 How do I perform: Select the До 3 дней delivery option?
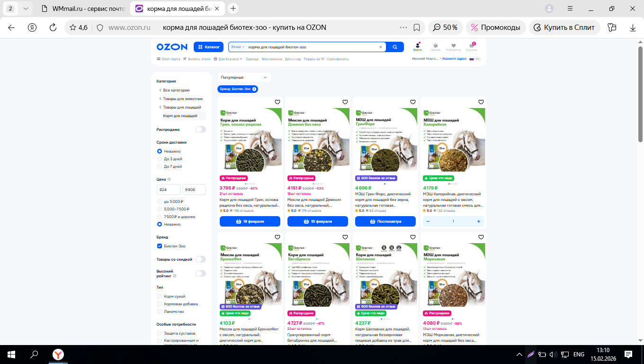click(x=160, y=159)
